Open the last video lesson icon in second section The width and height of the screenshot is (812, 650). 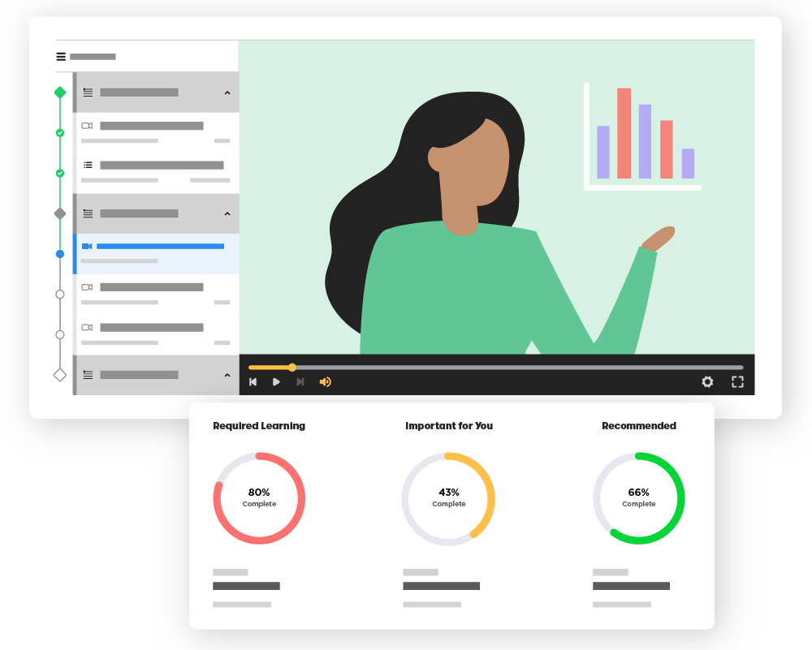[87, 328]
